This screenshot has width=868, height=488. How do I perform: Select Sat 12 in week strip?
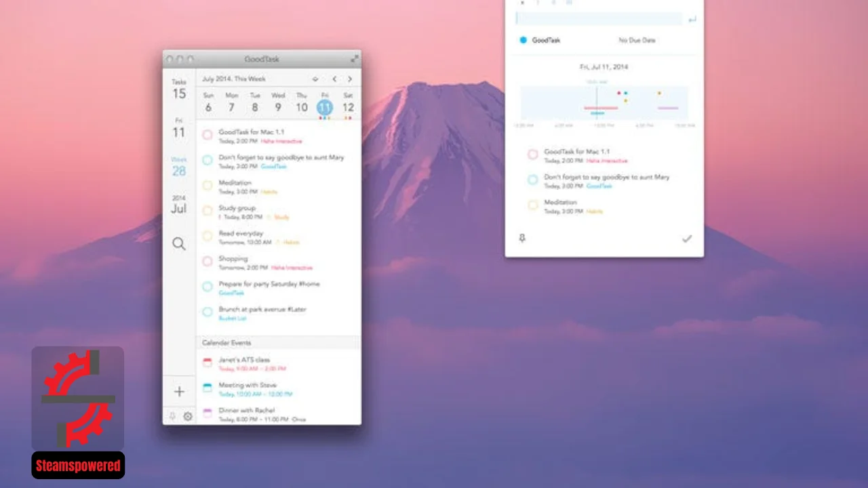[x=348, y=103]
